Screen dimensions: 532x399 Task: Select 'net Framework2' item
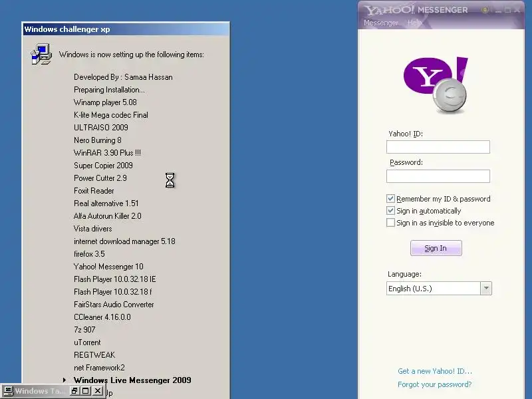click(x=99, y=368)
